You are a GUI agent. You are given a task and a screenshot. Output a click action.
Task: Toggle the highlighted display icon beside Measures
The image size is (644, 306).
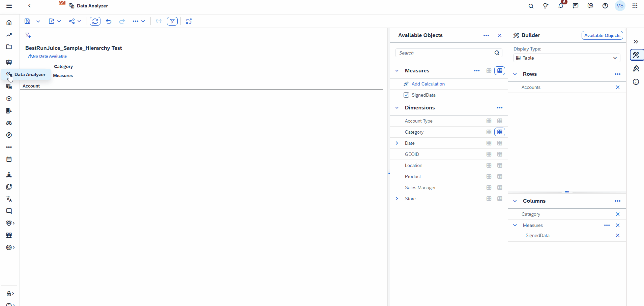coord(500,71)
